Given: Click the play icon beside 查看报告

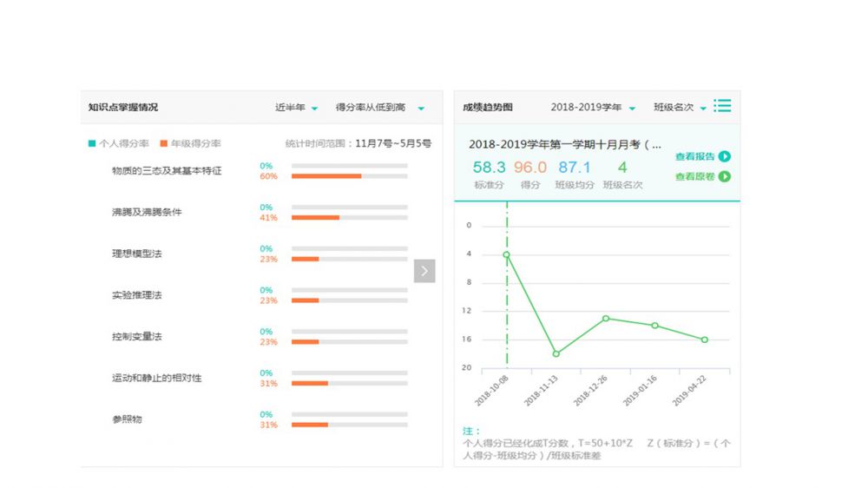Looking at the screenshot, I should click(x=725, y=156).
